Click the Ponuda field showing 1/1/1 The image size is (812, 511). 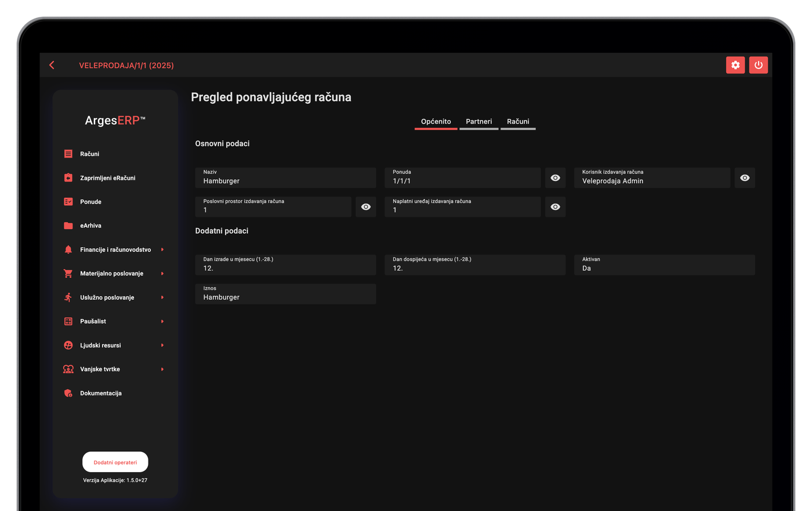coord(463,178)
